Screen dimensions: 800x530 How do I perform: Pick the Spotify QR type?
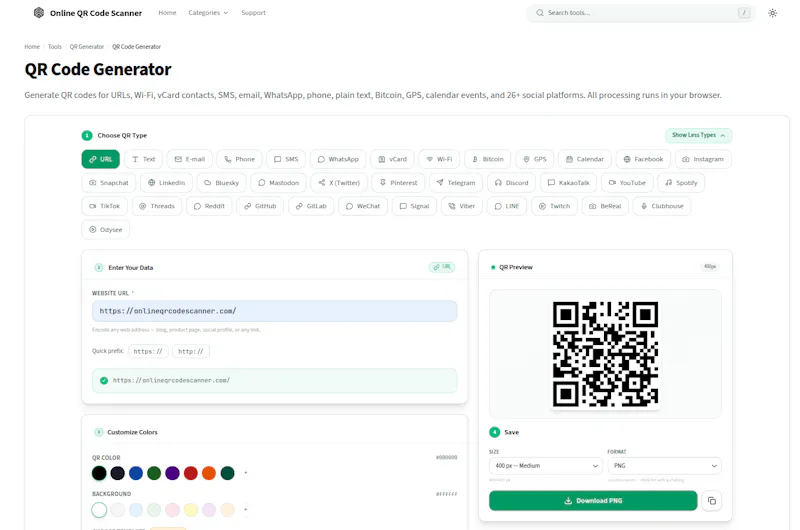[x=681, y=183]
